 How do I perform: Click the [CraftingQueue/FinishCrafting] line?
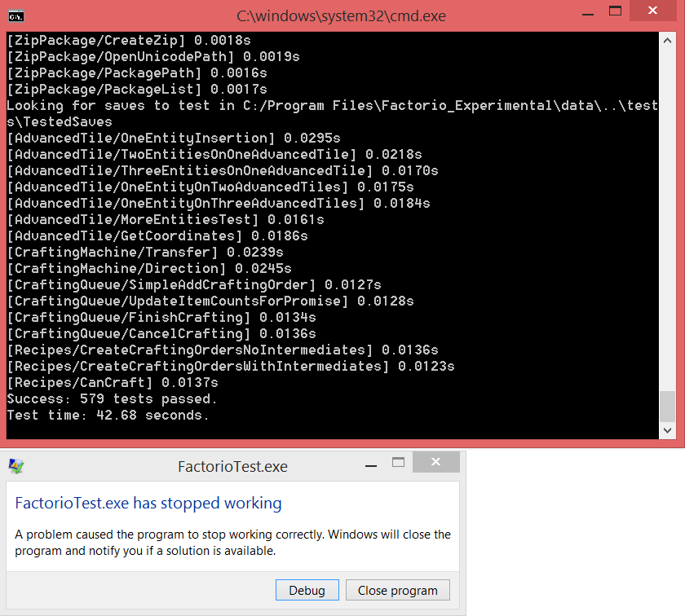pos(161,318)
